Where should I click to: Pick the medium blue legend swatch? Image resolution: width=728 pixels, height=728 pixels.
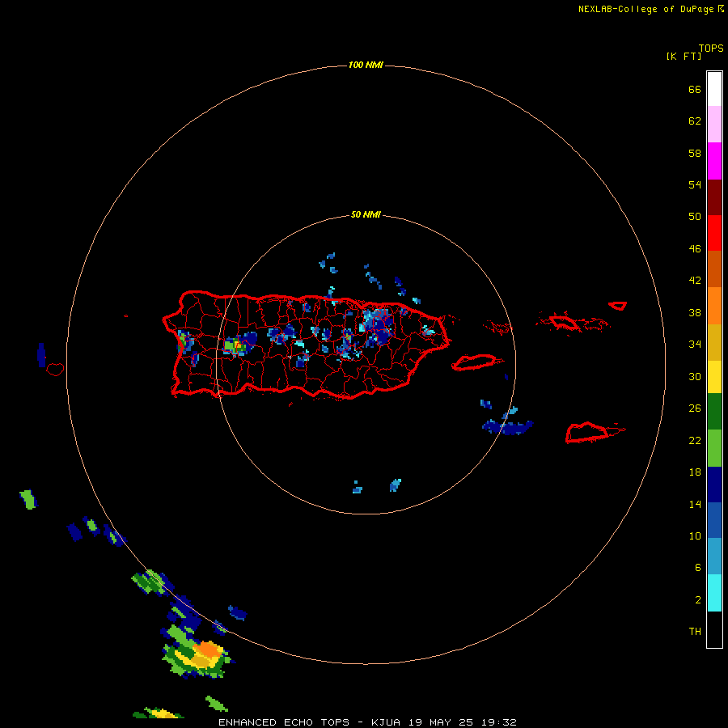click(x=714, y=520)
